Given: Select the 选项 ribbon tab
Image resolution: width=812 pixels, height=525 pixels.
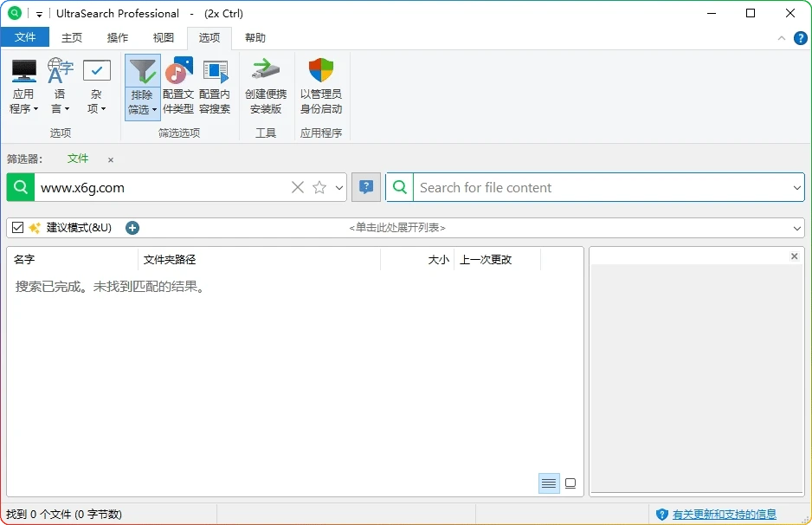Looking at the screenshot, I should coord(209,38).
